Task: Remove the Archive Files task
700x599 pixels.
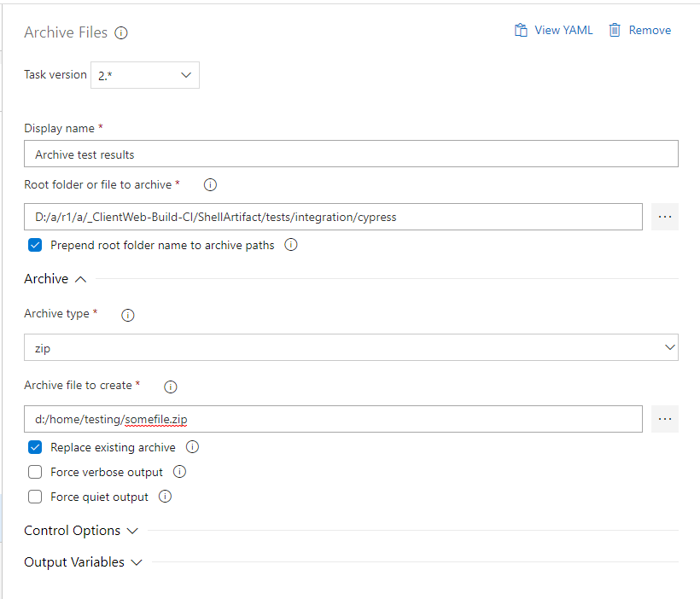Action: tap(639, 30)
